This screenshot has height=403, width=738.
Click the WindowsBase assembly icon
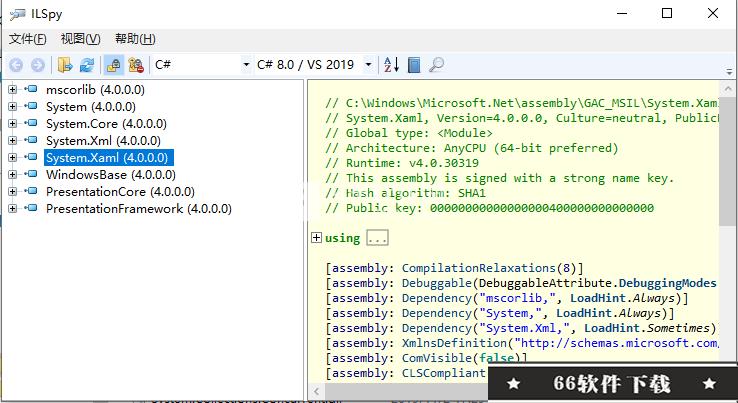tap(31, 174)
